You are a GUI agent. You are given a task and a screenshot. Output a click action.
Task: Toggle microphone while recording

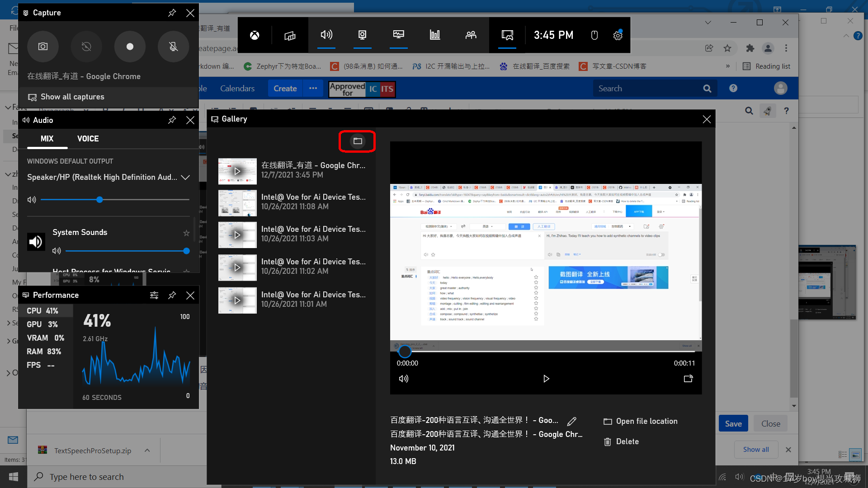[173, 47]
